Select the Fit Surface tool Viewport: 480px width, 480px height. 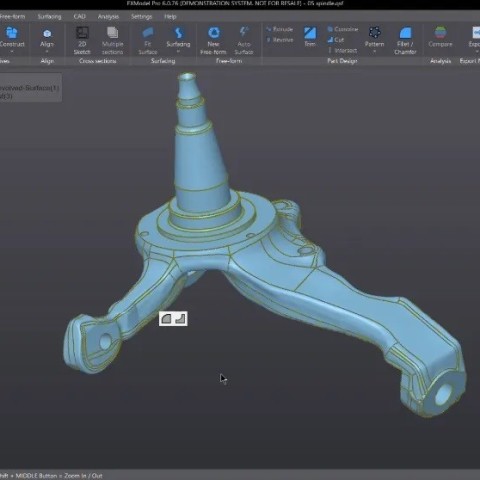click(148, 40)
